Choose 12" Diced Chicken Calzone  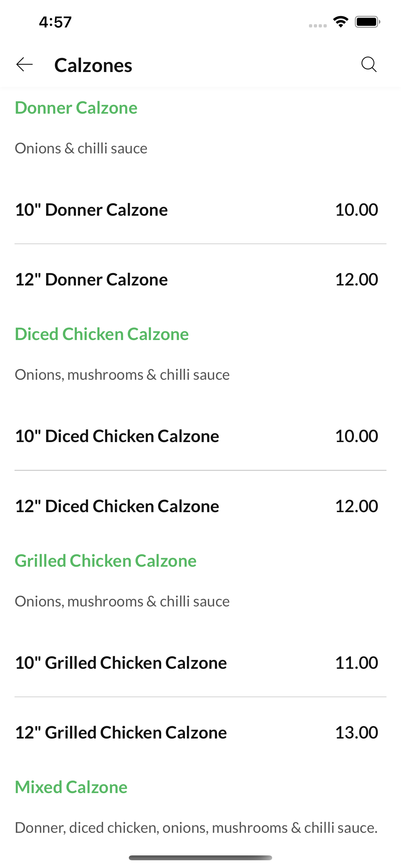point(200,506)
